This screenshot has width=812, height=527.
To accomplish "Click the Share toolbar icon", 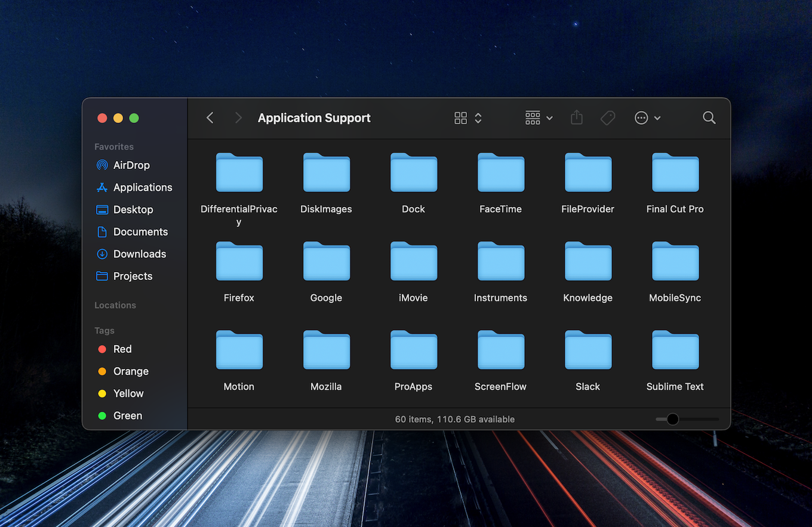I will pyautogui.click(x=576, y=118).
